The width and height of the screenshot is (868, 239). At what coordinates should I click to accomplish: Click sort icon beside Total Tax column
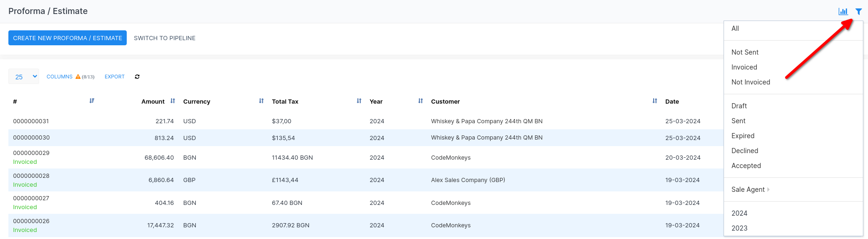pyautogui.click(x=359, y=101)
